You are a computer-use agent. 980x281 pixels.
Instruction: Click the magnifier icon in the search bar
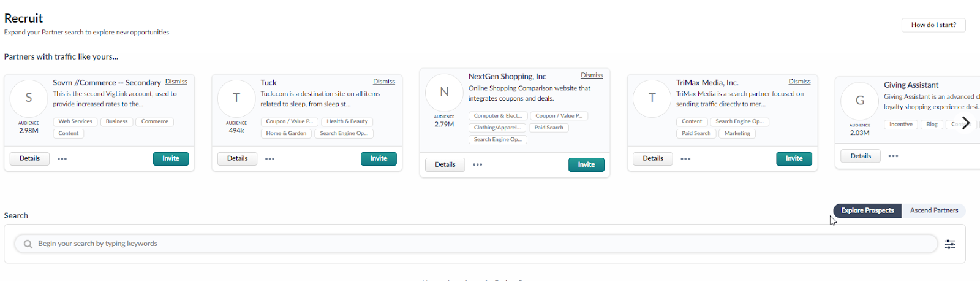click(x=28, y=244)
